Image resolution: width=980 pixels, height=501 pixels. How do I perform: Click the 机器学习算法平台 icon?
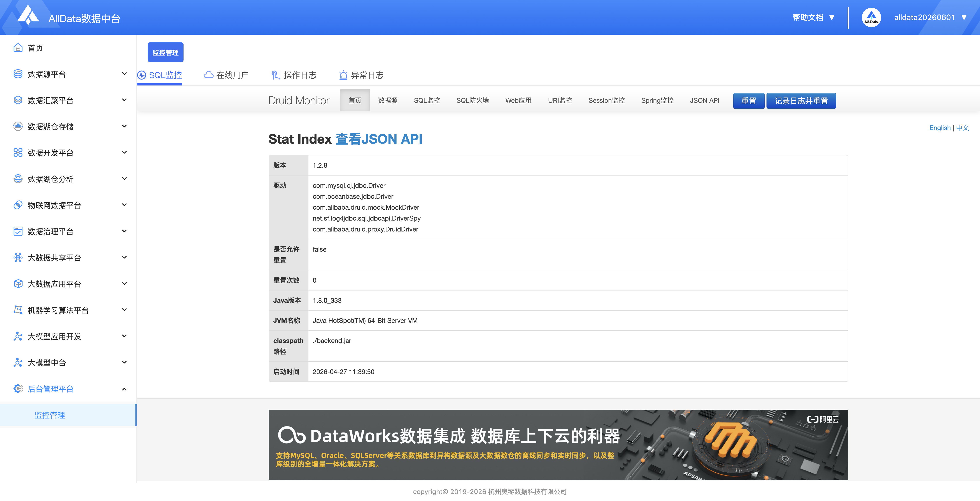[x=18, y=310]
